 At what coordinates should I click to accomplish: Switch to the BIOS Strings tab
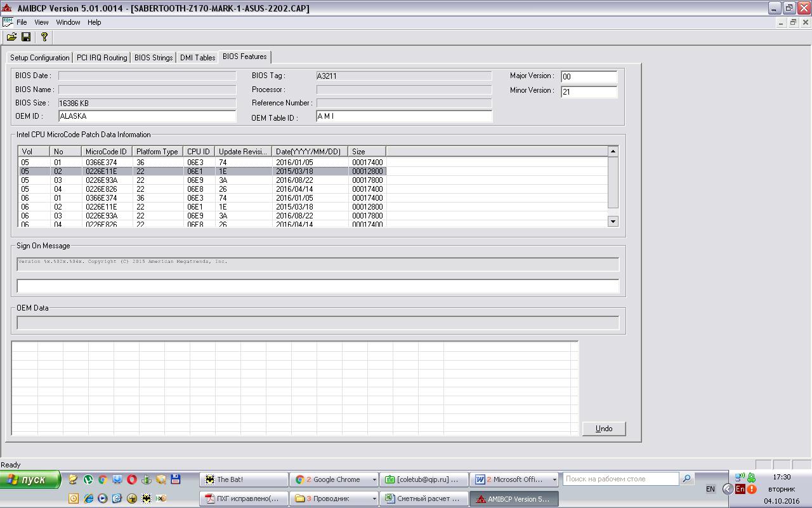coord(154,58)
